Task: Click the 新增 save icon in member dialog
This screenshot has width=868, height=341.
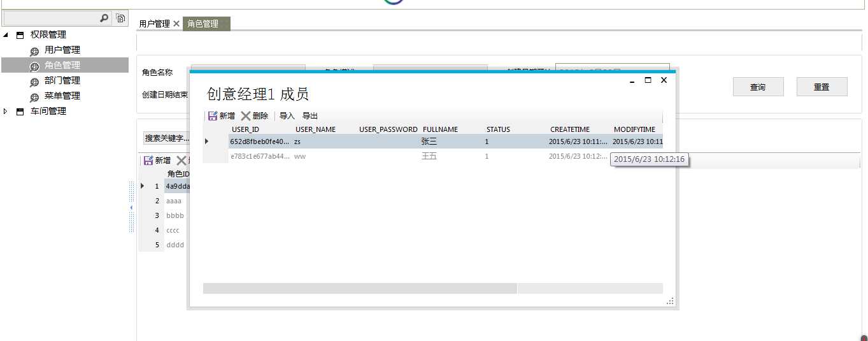Action: [x=213, y=116]
